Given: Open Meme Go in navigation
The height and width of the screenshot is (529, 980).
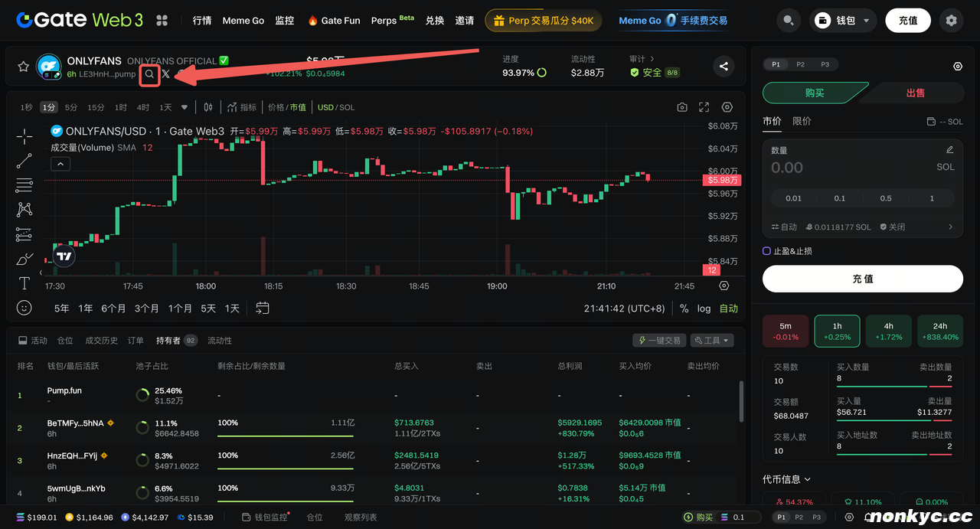Looking at the screenshot, I should [243, 21].
